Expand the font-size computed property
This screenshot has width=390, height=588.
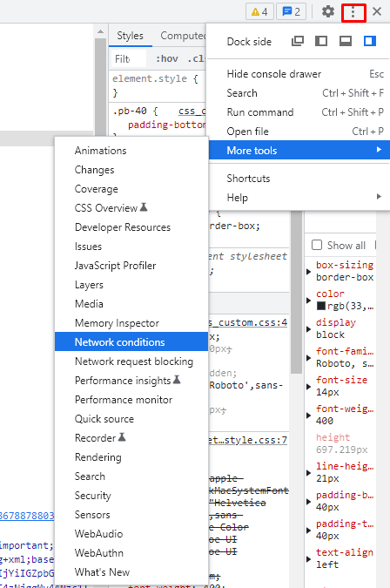click(309, 387)
